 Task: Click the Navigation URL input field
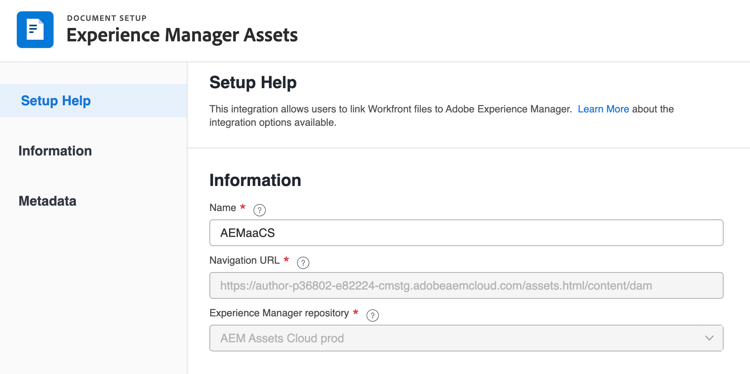[x=466, y=286]
